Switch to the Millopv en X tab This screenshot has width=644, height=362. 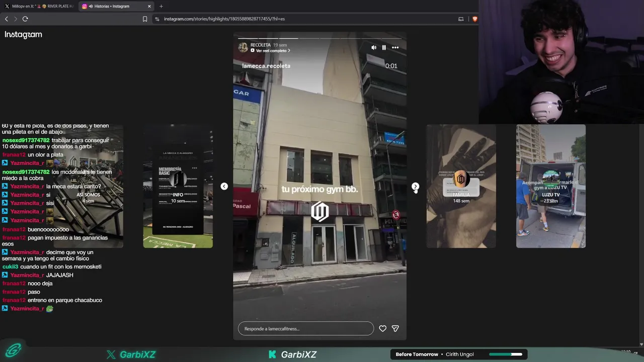point(39,6)
